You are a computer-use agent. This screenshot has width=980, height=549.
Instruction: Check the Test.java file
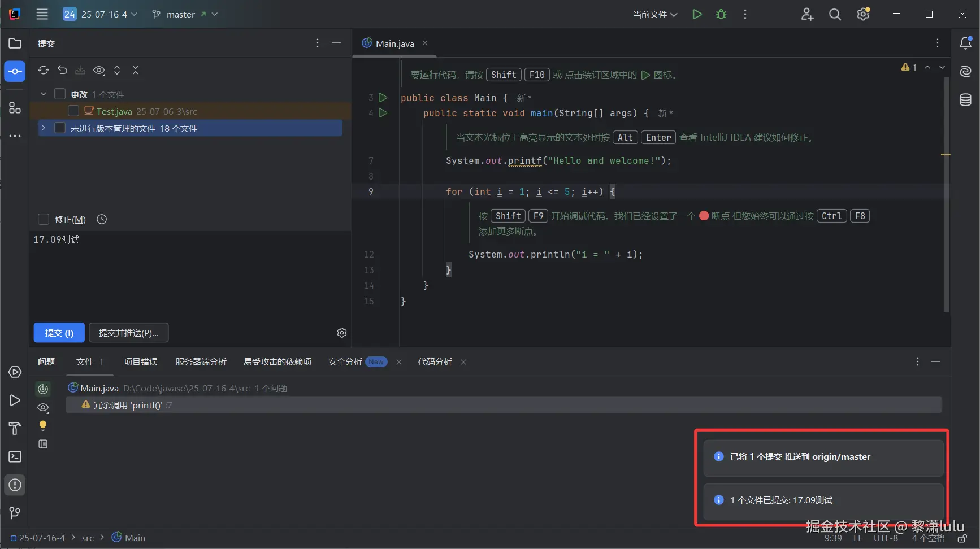73,111
